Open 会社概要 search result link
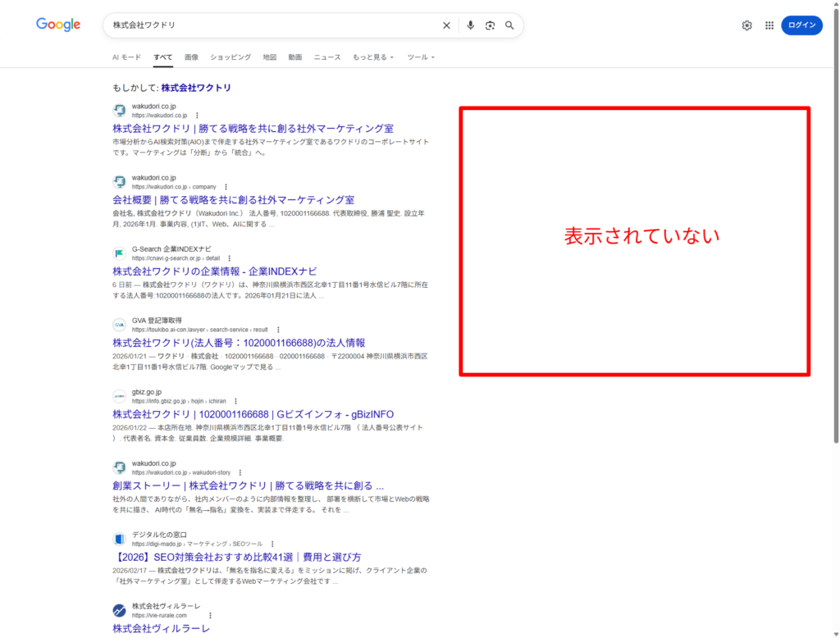Image resolution: width=840 pixels, height=638 pixels. click(x=233, y=200)
